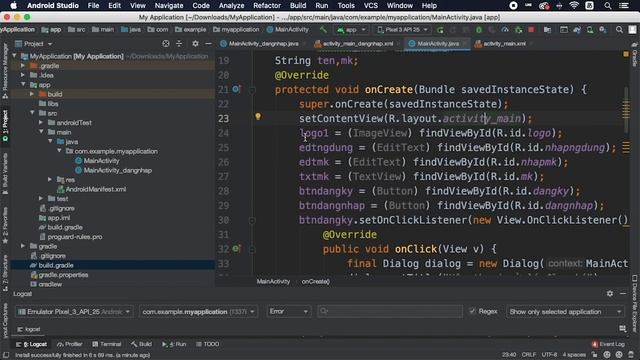Toggle the 7: Structure side tool window
The width and height of the screenshot is (640, 360).
click(x=5, y=273)
